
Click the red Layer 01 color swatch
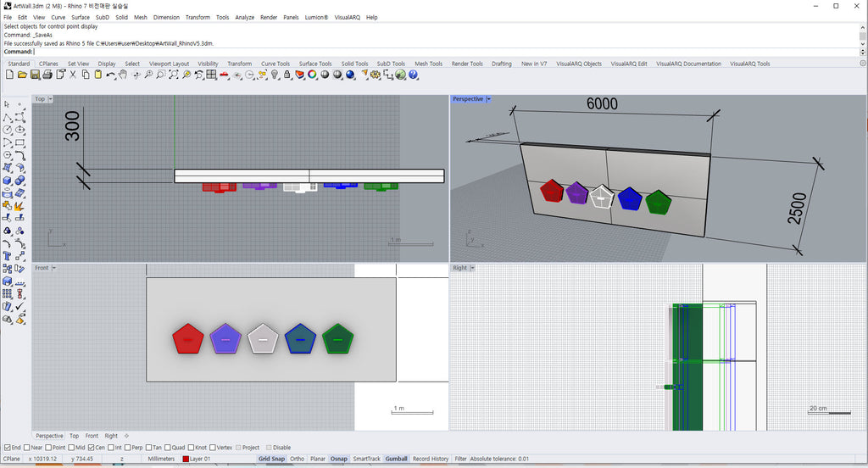(186, 459)
